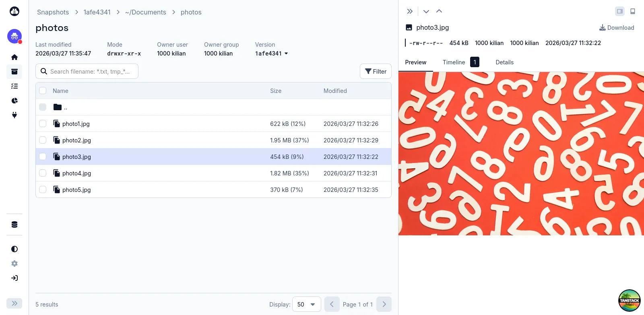The width and height of the screenshot is (644, 315).
Task: Switch to the Timeline tab
Action: coord(460,62)
